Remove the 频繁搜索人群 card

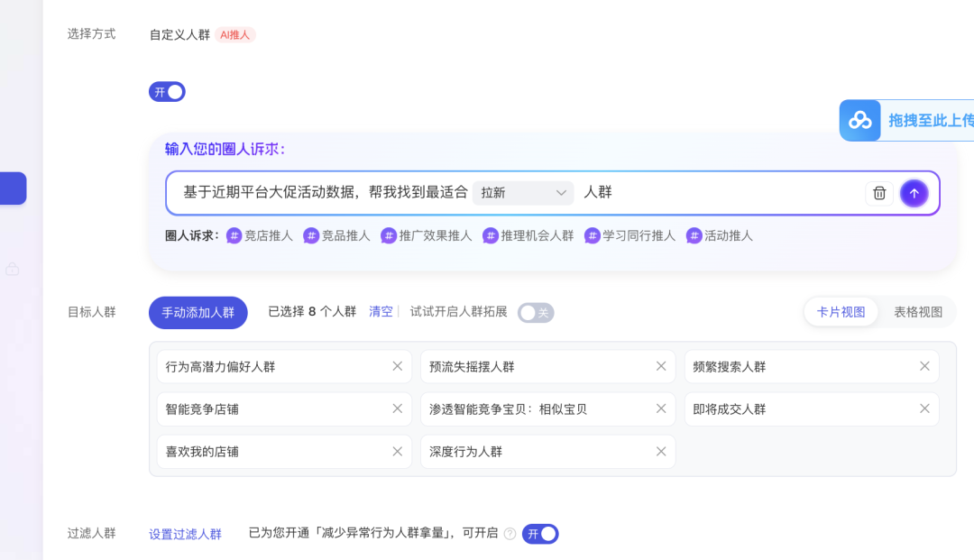924,366
